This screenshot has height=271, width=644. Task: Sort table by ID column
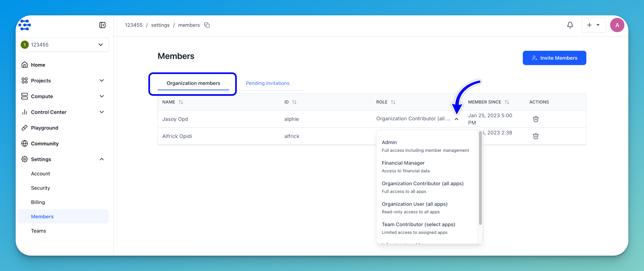(x=294, y=102)
